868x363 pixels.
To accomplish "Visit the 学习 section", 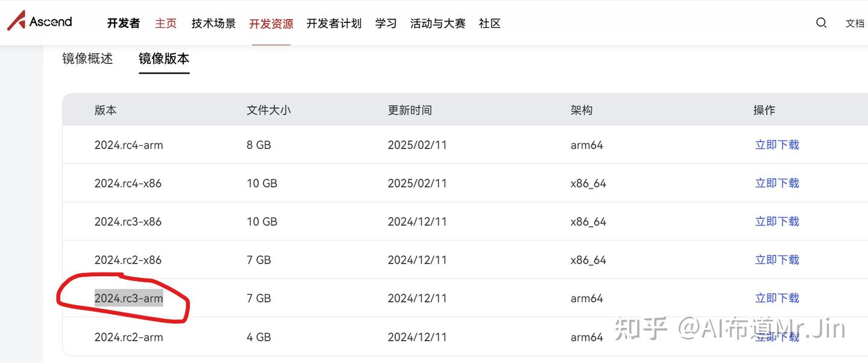I will pos(385,23).
